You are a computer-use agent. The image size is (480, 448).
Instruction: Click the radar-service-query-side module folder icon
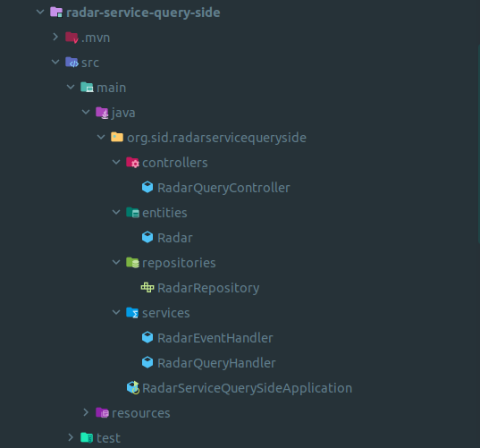[56, 13]
